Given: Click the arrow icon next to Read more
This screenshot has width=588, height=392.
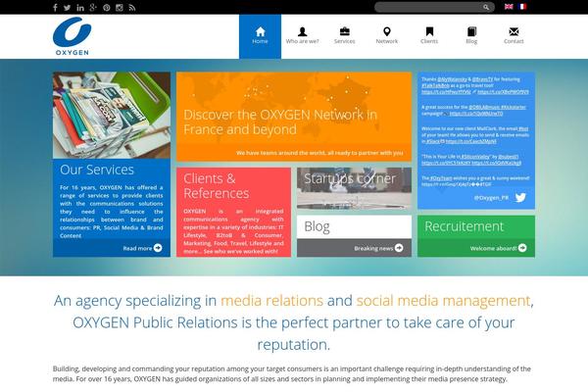Looking at the screenshot, I should coord(158,248).
